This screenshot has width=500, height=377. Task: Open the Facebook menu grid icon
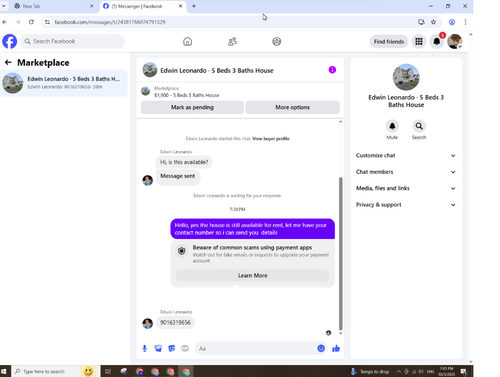(x=419, y=41)
